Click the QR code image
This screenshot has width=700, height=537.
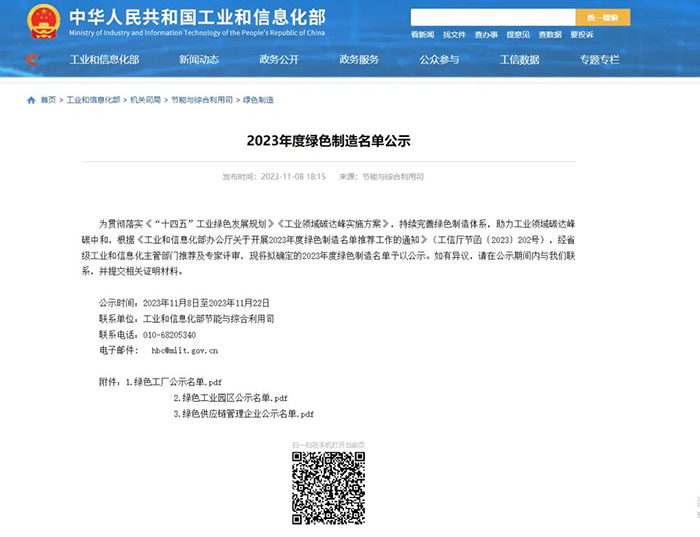point(329,487)
